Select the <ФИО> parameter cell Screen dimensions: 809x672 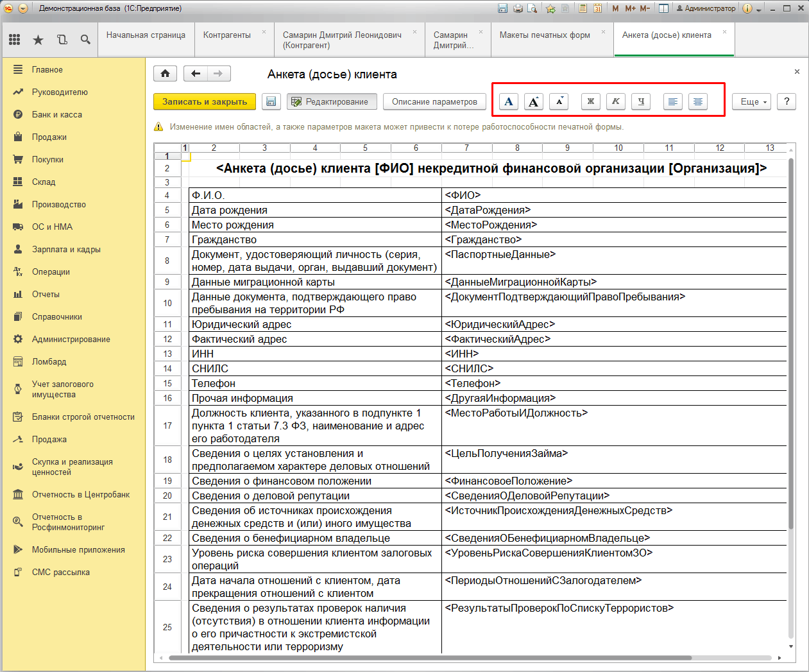click(614, 195)
